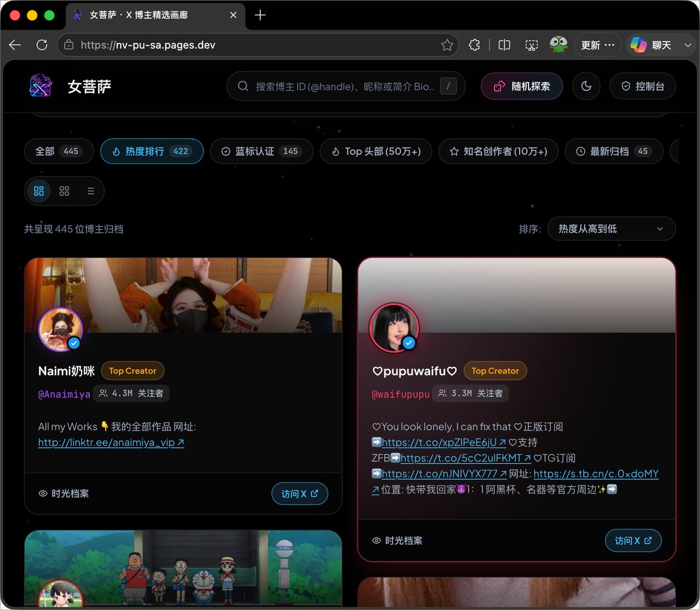Viewport: 700px width, 610px height.
Task: Click the Naimi奶咪 name heading
Action: (66, 371)
